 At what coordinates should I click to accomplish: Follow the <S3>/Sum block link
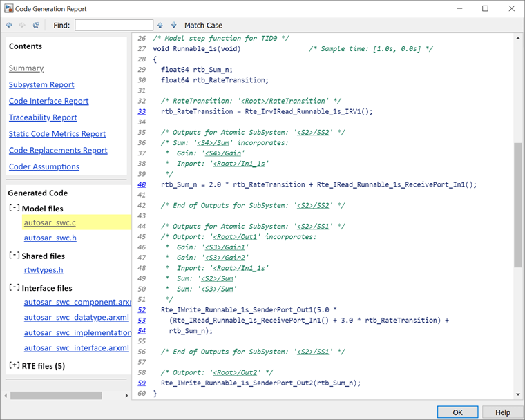coord(218,289)
